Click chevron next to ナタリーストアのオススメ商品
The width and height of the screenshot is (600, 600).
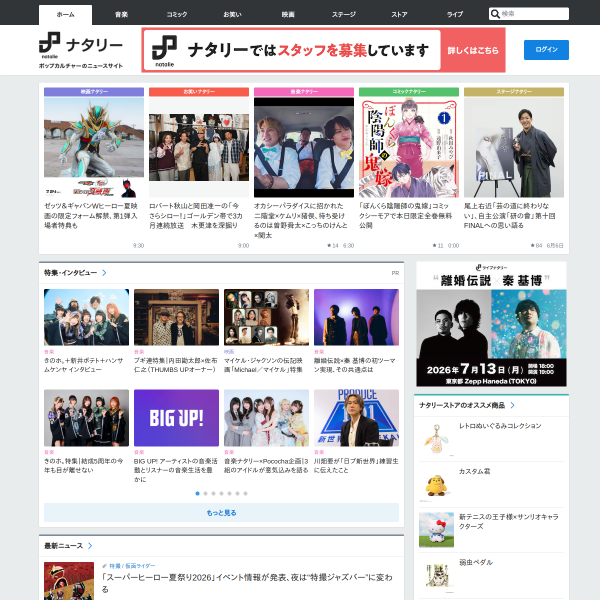tap(512, 405)
